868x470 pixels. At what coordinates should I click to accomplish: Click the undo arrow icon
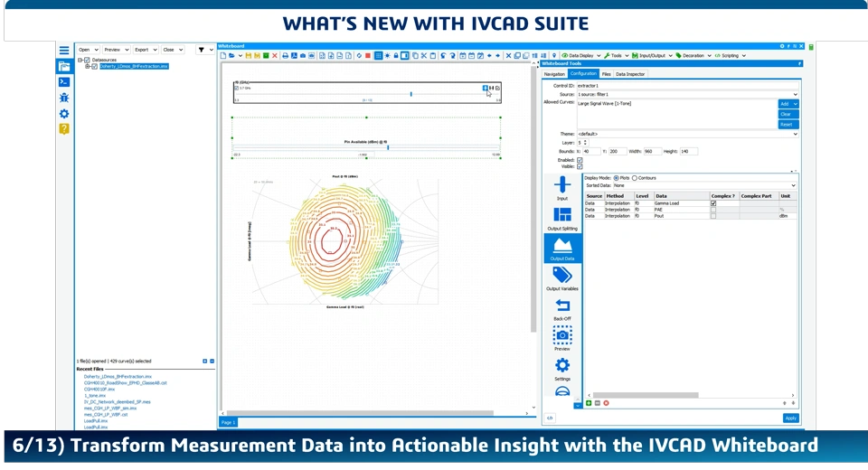pyautogui.click(x=443, y=55)
